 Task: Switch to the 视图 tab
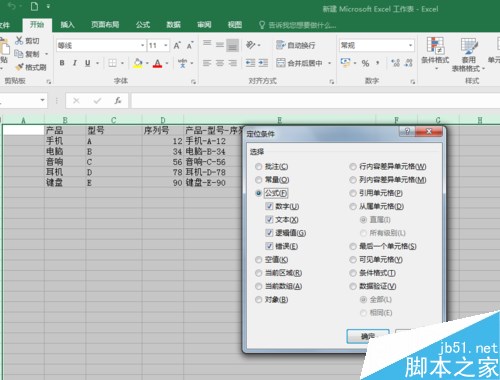point(235,24)
